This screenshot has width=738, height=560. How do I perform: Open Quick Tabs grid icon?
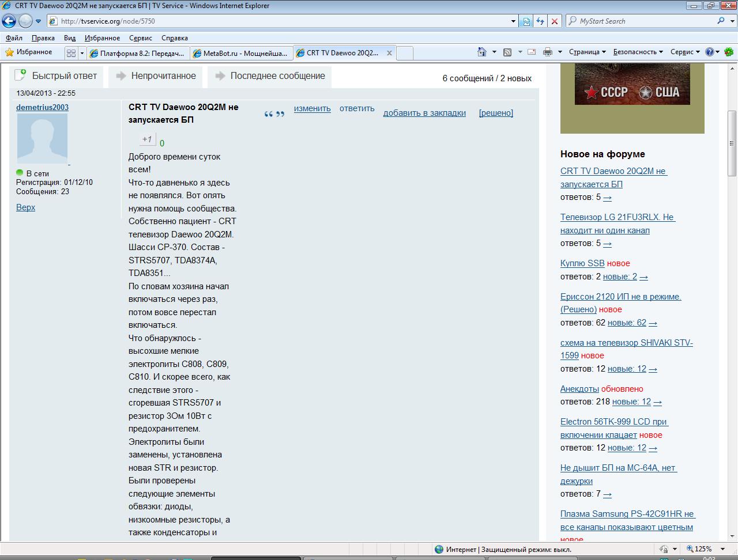71,53
